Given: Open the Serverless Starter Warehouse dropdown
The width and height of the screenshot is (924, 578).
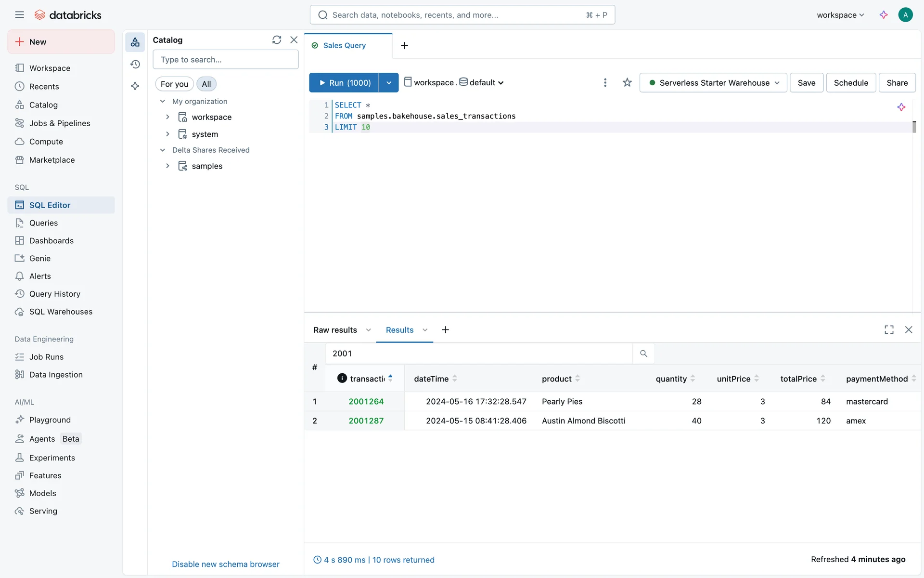Looking at the screenshot, I should (x=713, y=83).
